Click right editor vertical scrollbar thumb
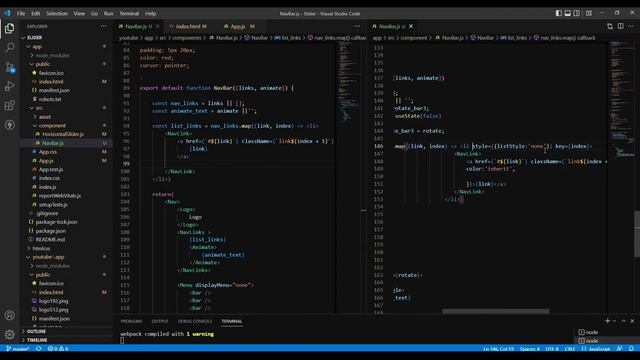Viewport: 640px width, 360px height. (x=637, y=234)
